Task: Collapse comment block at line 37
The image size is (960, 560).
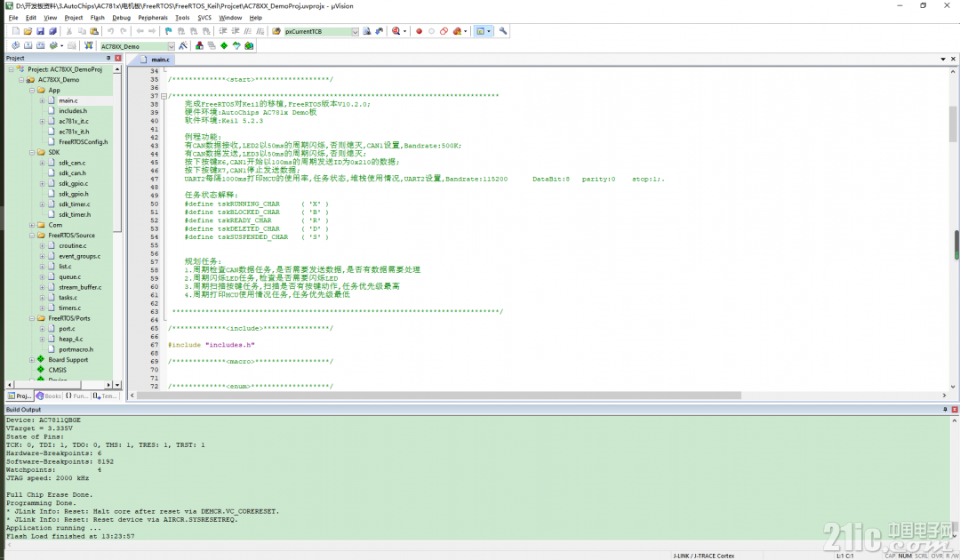Action: pyautogui.click(x=164, y=96)
